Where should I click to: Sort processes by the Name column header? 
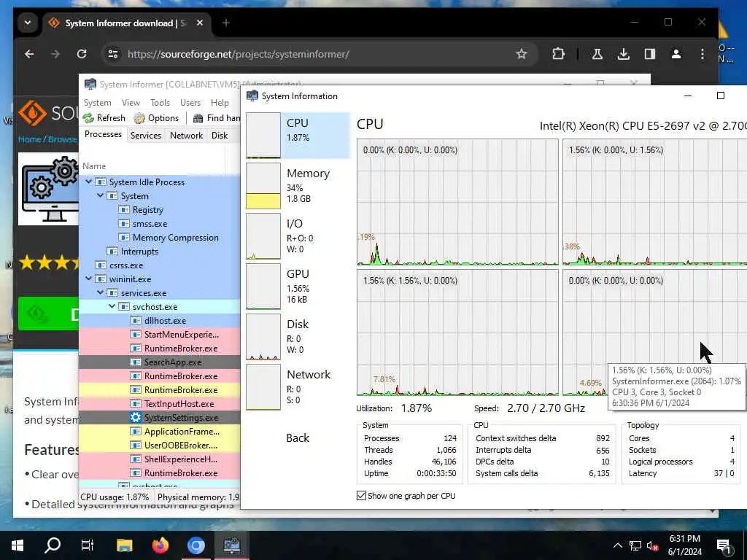click(x=94, y=166)
